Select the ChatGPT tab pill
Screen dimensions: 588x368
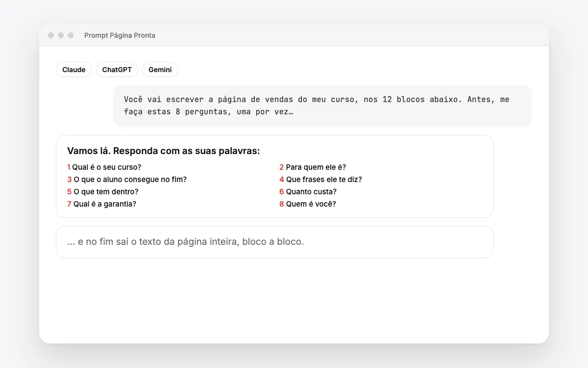[117, 70]
